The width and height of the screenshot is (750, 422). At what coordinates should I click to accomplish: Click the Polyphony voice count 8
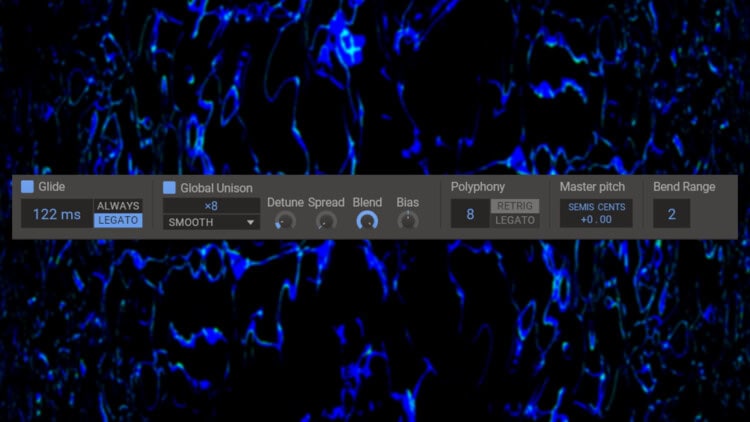coord(470,213)
